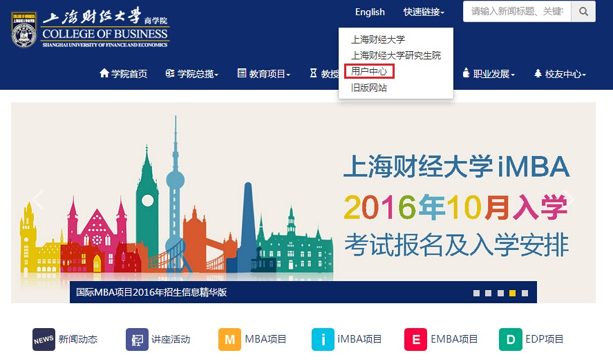The height and width of the screenshot is (364, 613).
Task: Select third banner slide indicator
Action: point(500,293)
